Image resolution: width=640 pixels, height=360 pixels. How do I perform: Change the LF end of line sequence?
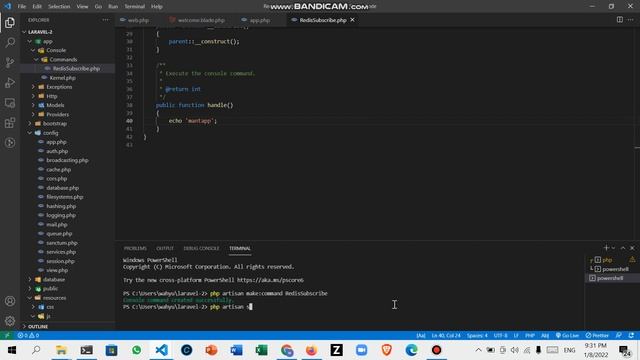click(516, 335)
